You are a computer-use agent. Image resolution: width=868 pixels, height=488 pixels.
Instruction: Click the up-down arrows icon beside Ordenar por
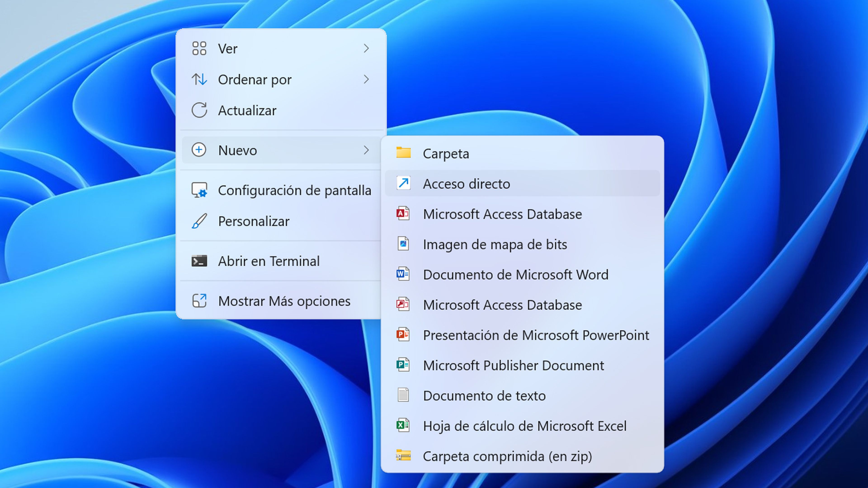pyautogui.click(x=199, y=80)
